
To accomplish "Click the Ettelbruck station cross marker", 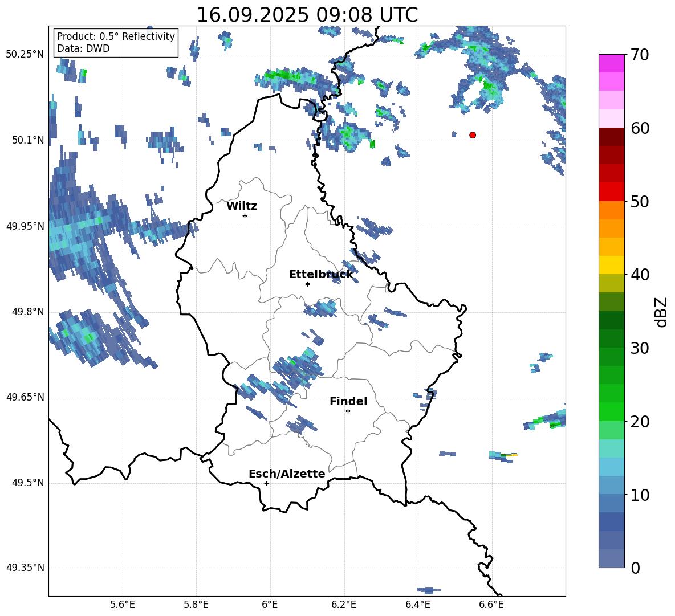I will 307,284.
